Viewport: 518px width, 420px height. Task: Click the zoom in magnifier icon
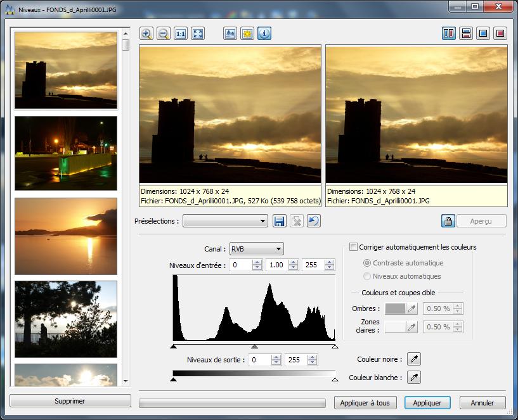pyautogui.click(x=146, y=34)
